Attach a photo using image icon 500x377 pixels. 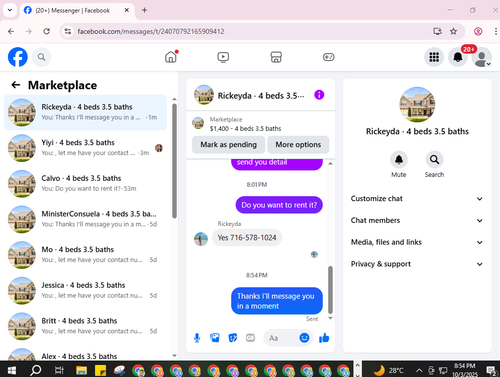pos(215,338)
